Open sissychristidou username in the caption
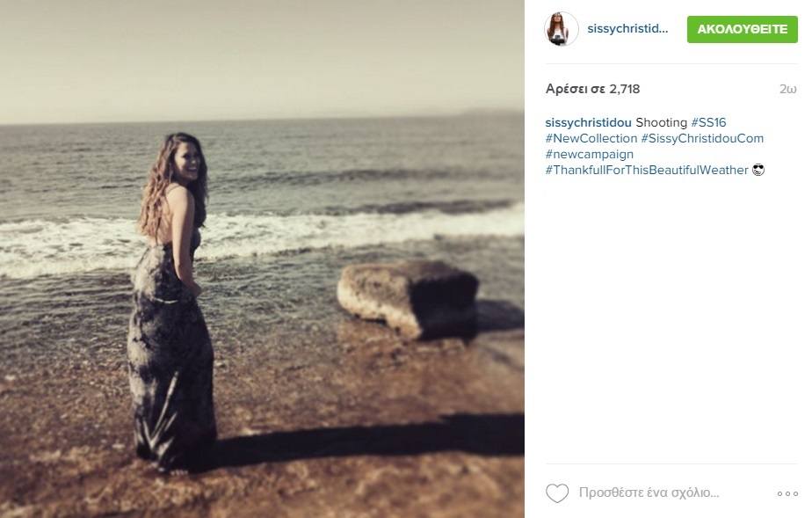Viewport: 812px width, 518px height. (x=588, y=123)
